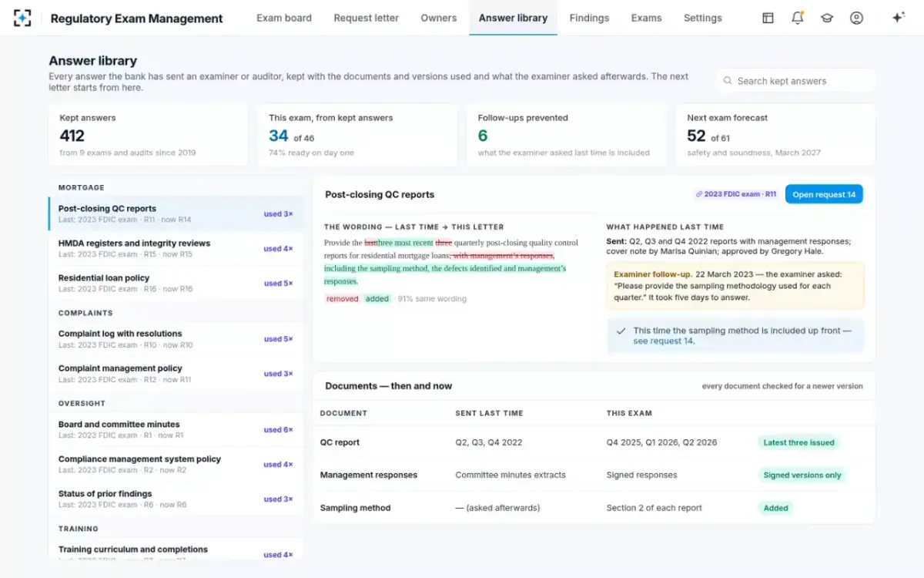Screen dimensions: 924x578
Task: Click the Kept answers 412 card
Action: (x=149, y=135)
